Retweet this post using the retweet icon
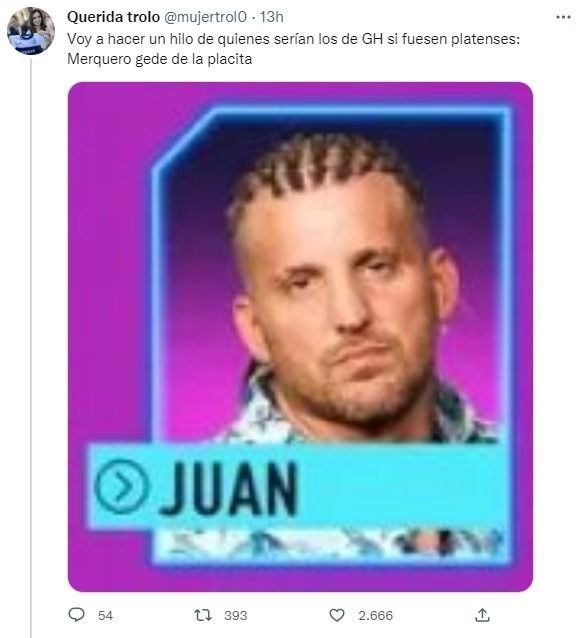Screen dimensions: 585x638 203,615
